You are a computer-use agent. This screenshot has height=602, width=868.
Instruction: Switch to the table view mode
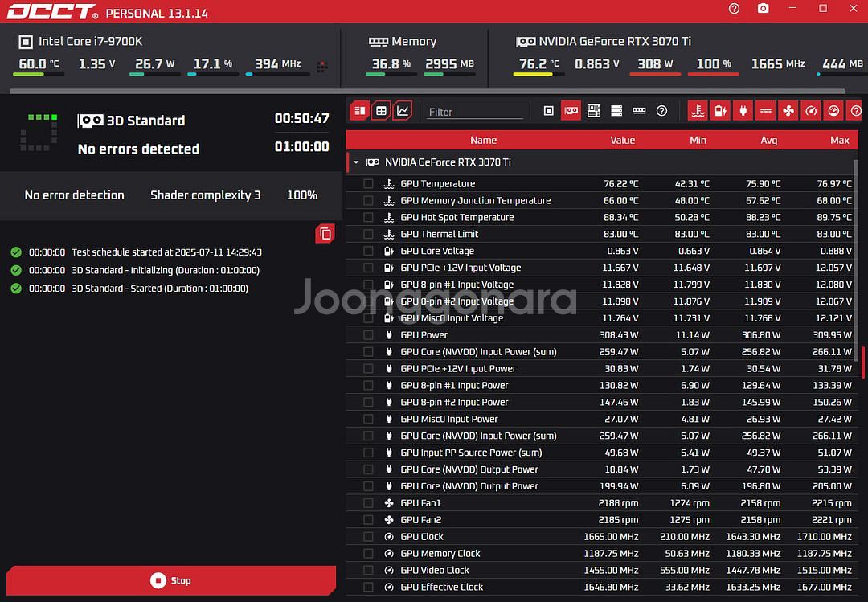[382, 111]
